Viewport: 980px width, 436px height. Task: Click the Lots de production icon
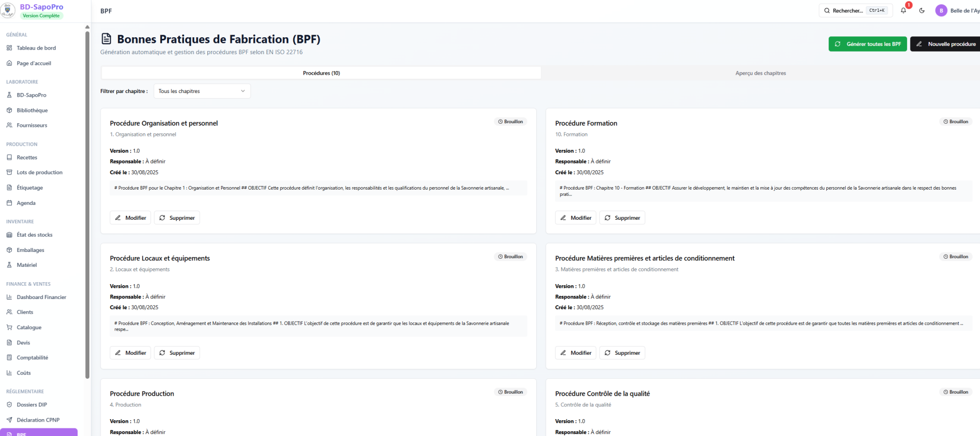9,172
